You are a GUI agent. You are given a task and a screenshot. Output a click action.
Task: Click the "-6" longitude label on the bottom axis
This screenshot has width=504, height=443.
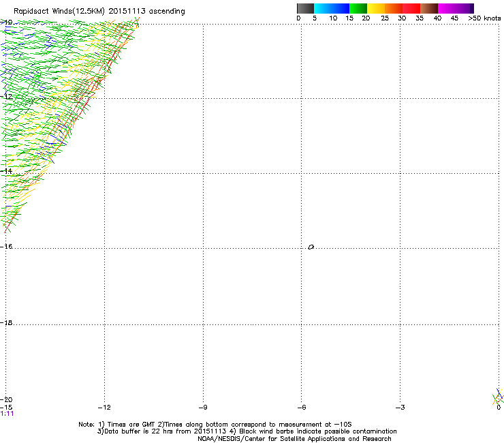click(x=302, y=408)
